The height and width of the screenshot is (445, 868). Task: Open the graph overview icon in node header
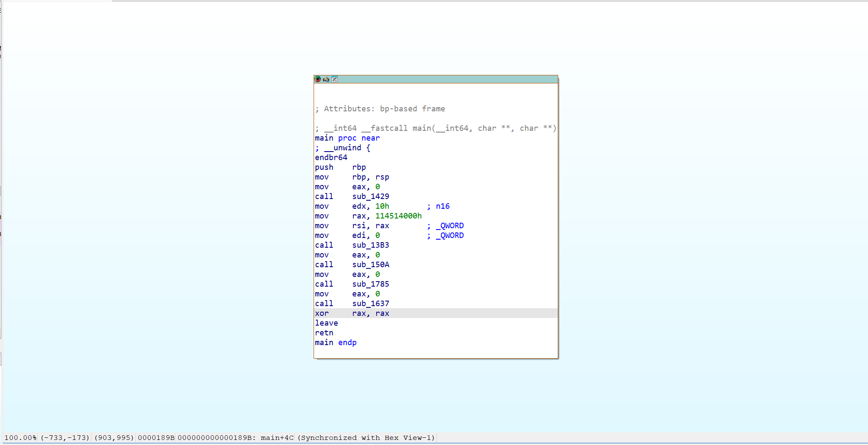tap(334, 79)
